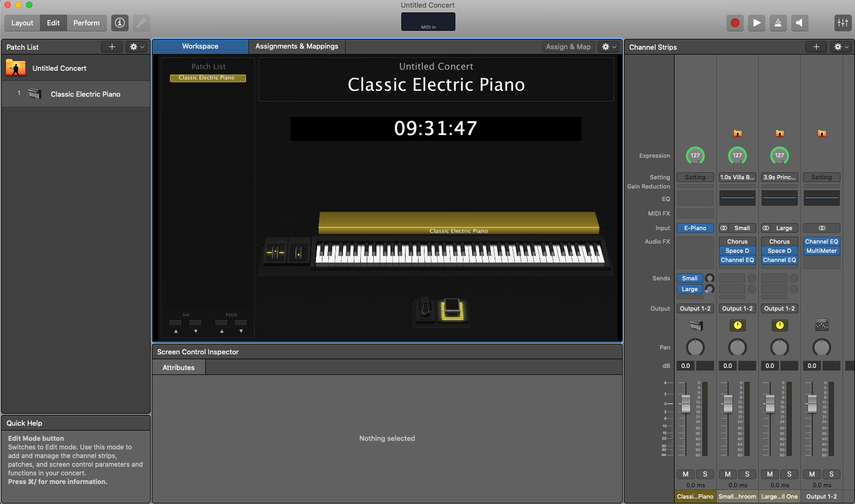Image resolution: width=855 pixels, height=504 pixels.
Task: Select Classic Electric Piano patch in Patch List
Action: 76,94
